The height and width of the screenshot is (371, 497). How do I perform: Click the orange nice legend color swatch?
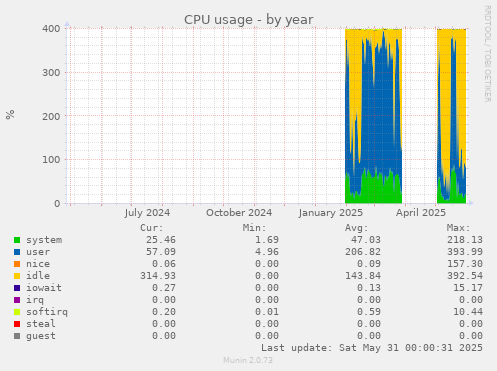(x=17, y=264)
